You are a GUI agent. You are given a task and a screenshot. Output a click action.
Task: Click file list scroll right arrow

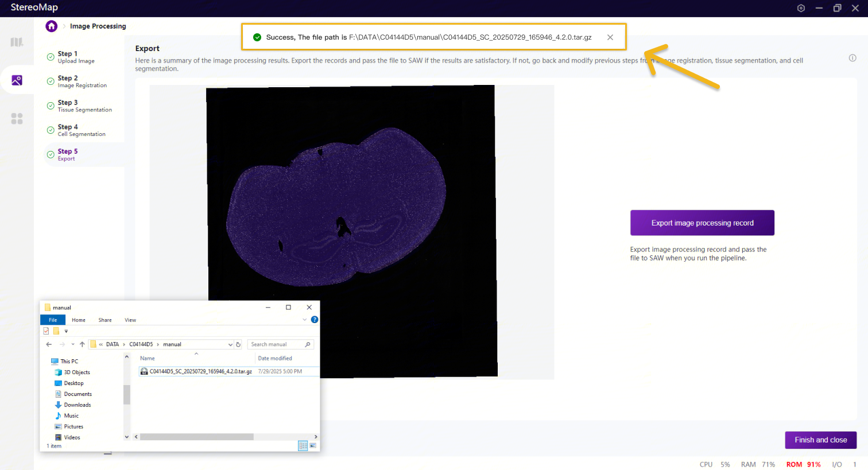click(316, 437)
